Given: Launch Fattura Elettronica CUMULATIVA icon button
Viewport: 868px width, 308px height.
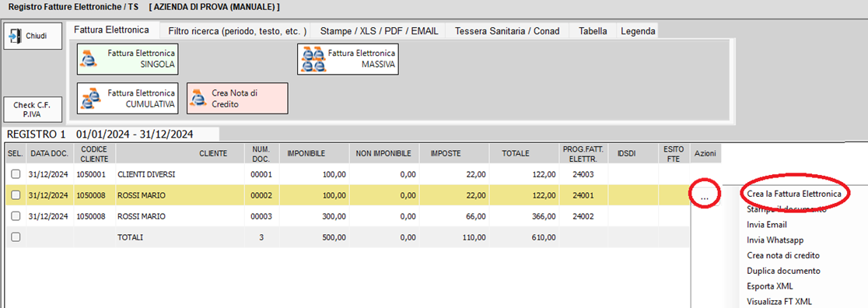Looking at the screenshot, I should click(x=128, y=99).
